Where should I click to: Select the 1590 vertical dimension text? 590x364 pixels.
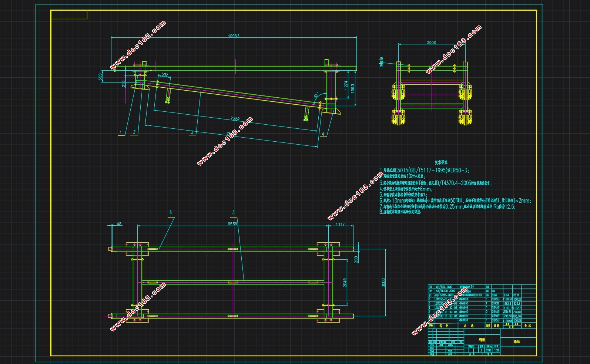(x=353, y=89)
